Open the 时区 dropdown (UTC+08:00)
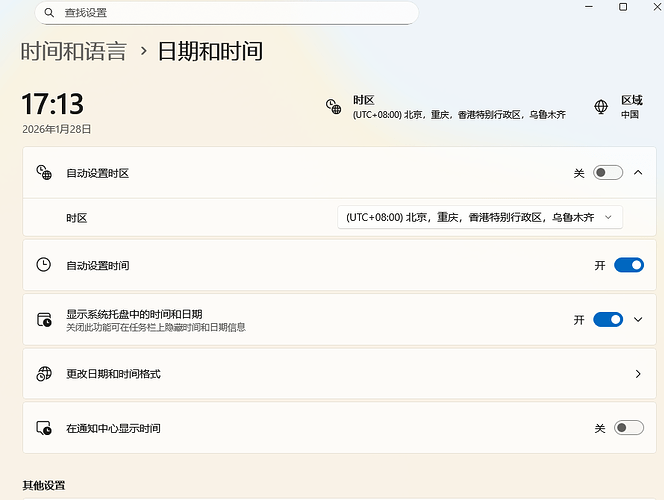 (480, 218)
